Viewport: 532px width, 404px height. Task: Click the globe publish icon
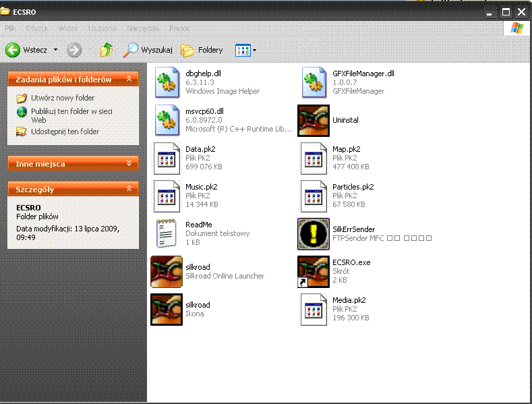click(22, 112)
